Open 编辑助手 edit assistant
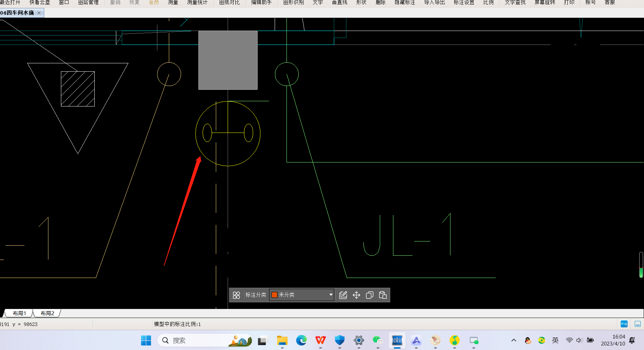Viewport: 644px width, 350px height. coord(261,2)
